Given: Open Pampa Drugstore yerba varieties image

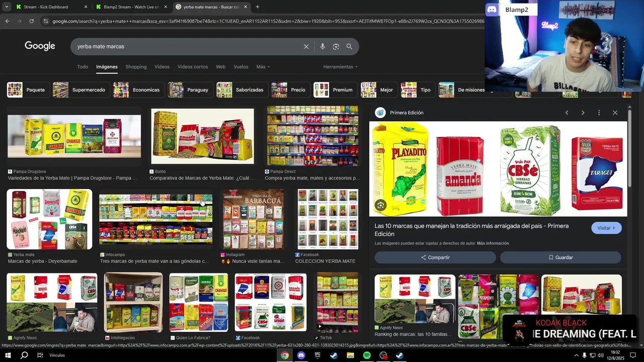Looking at the screenshot, I should pos(74,136).
